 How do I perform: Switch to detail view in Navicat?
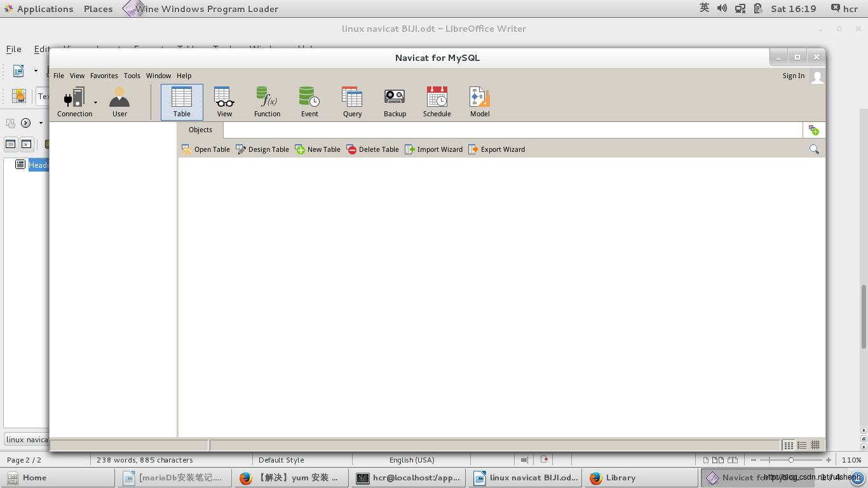[x=815, y=445]
